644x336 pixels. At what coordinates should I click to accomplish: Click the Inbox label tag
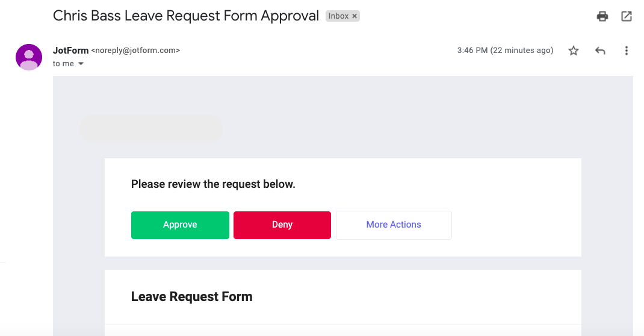(338, 16)
